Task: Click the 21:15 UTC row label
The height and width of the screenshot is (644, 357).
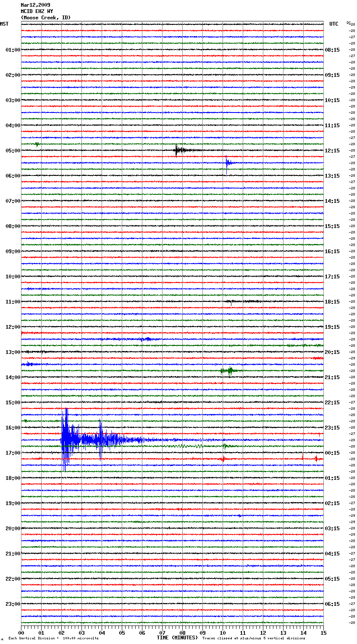Action: [x=332, y=377]
